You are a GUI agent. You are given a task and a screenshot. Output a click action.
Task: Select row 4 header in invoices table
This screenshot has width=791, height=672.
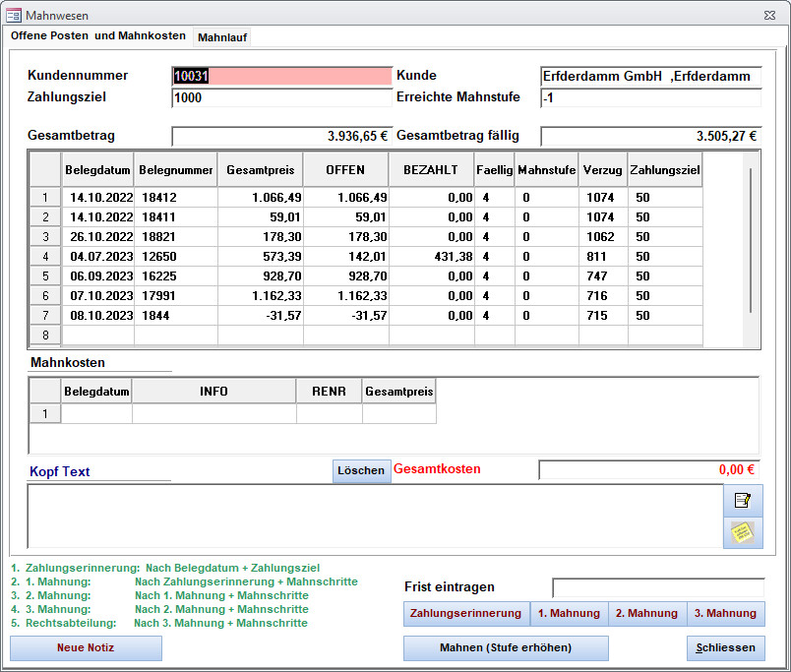45,257
